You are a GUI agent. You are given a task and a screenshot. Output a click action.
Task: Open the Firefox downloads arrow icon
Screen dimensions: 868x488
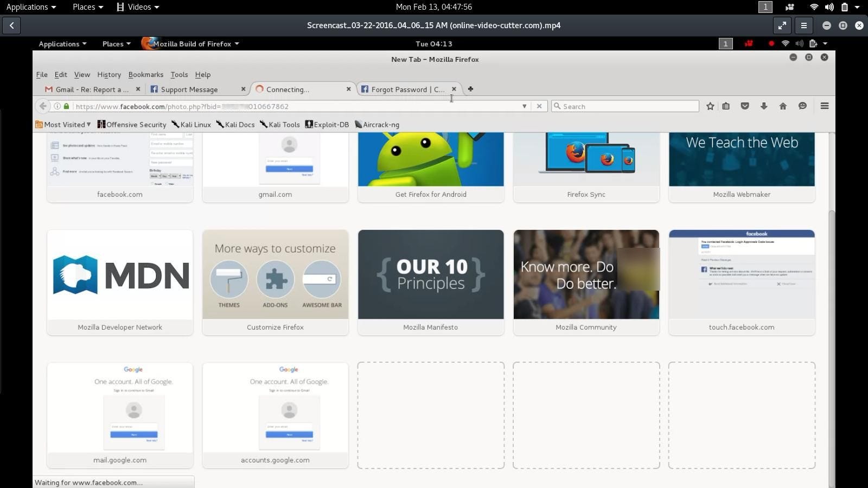764,106
